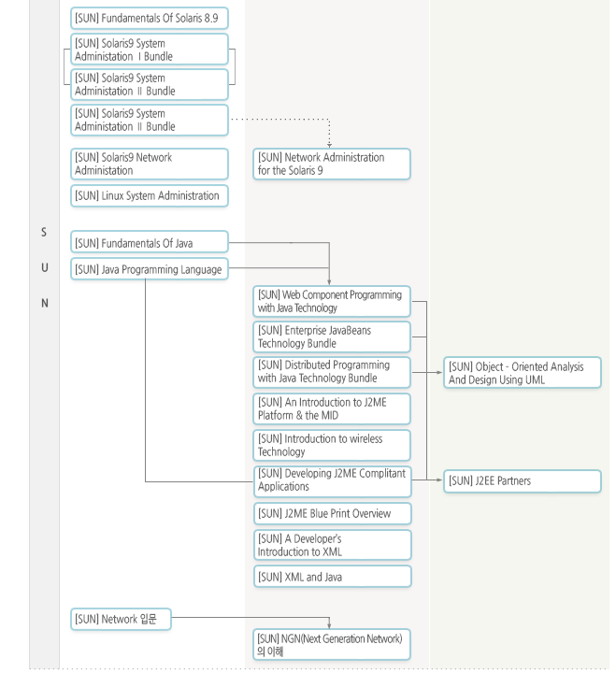Click the Java Programming Language box
The image size is (616, 673).
point(150,269)
